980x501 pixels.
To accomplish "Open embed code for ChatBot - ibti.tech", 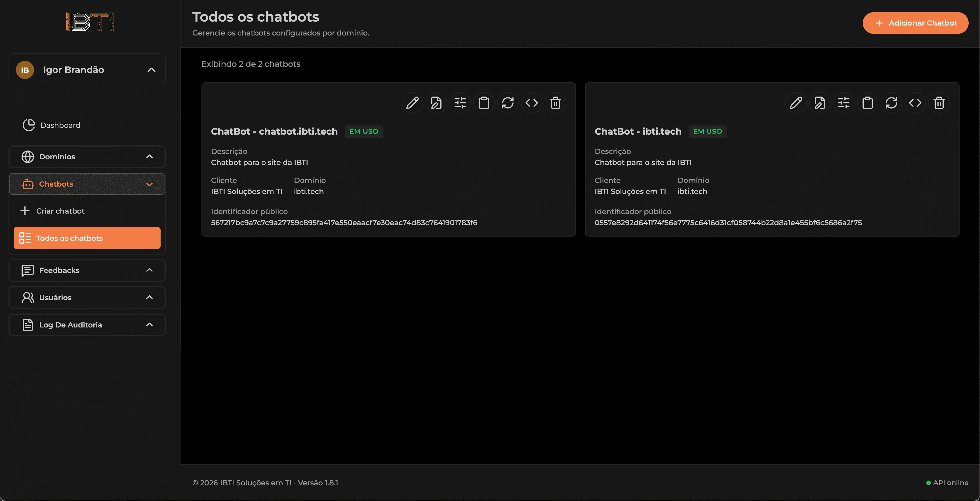I will (915, 103).
